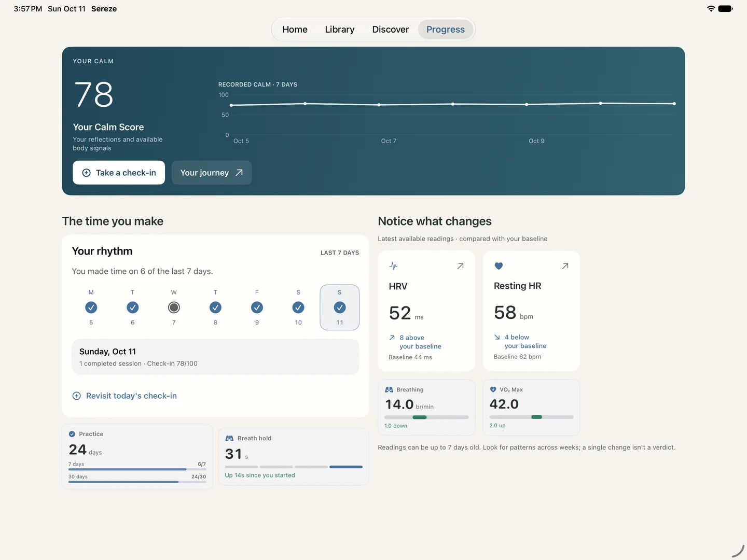Screen dimensions: 747x560
Task: Click Revisit today's check-in link
Action: click(x=131, y=396)
